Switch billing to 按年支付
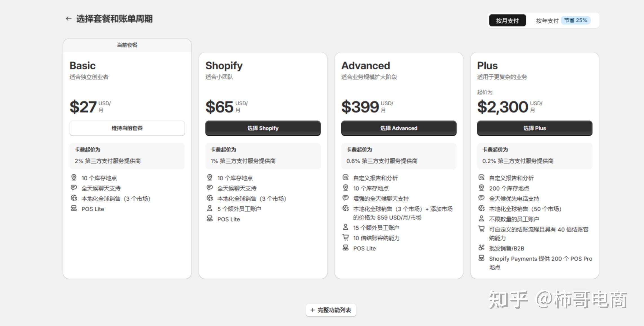This screenshot has height=326, width=644. click(547, 21)
